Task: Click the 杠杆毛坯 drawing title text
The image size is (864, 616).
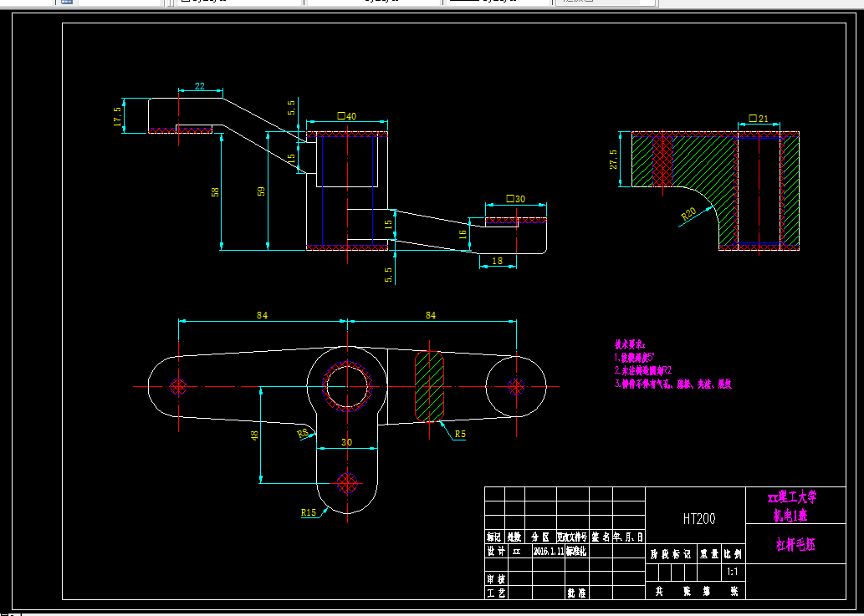Action: click(795, 544)
